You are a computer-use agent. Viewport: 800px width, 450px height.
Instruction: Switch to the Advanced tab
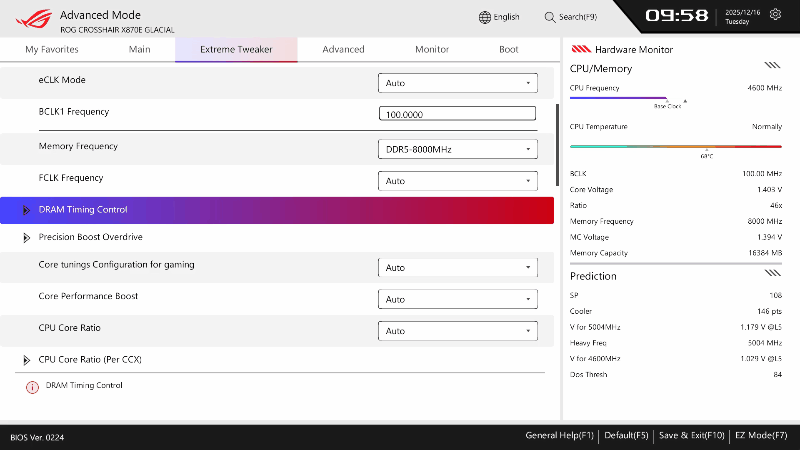tap(343, 49)
